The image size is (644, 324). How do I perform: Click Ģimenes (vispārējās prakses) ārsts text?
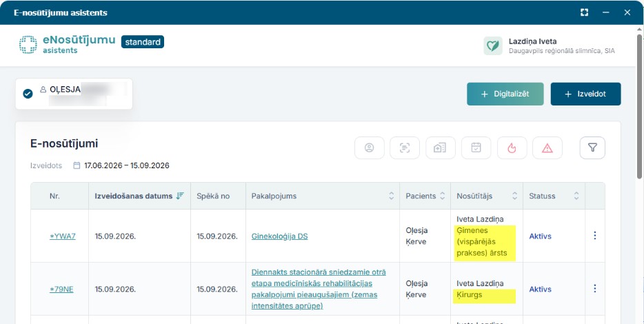tap(482, 242)
